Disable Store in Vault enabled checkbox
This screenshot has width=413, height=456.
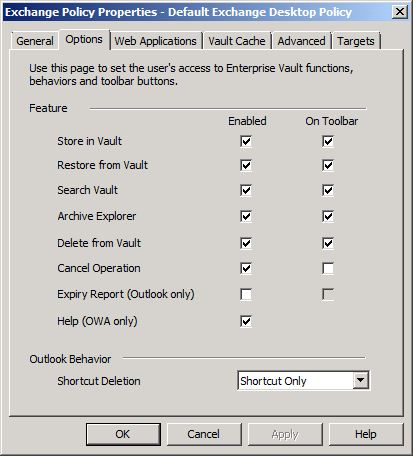[246, 141]
